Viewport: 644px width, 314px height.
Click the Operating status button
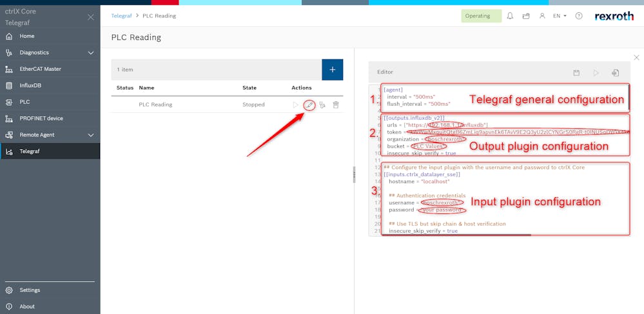pos(482,16)
